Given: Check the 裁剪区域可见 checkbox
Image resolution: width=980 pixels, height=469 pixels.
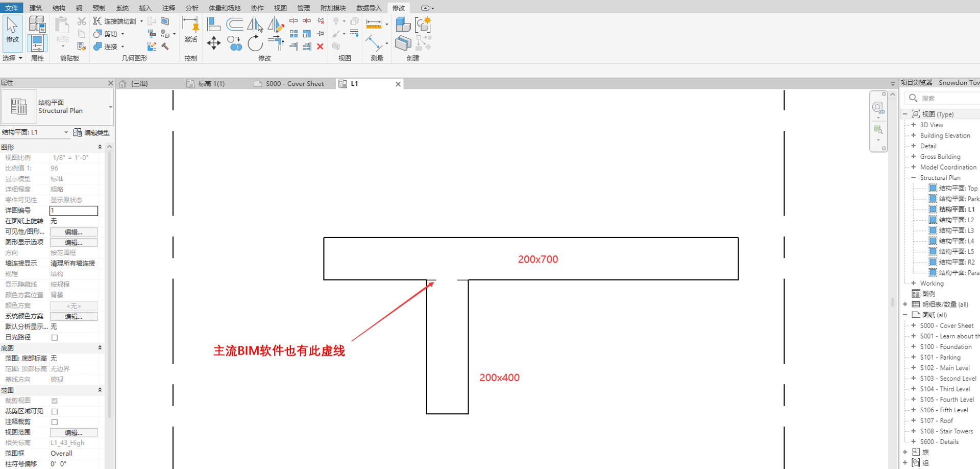Looking at the screenshot, I should [x=55, y=411].
